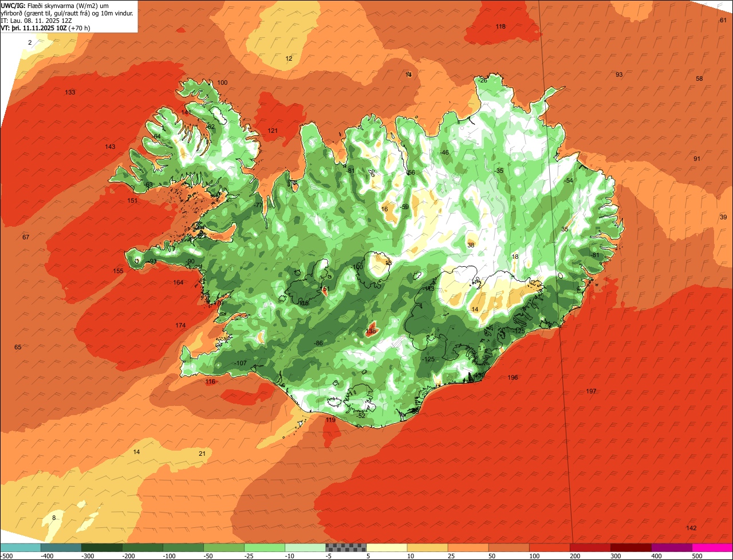Click the map value 143

[x=110, y=147]
